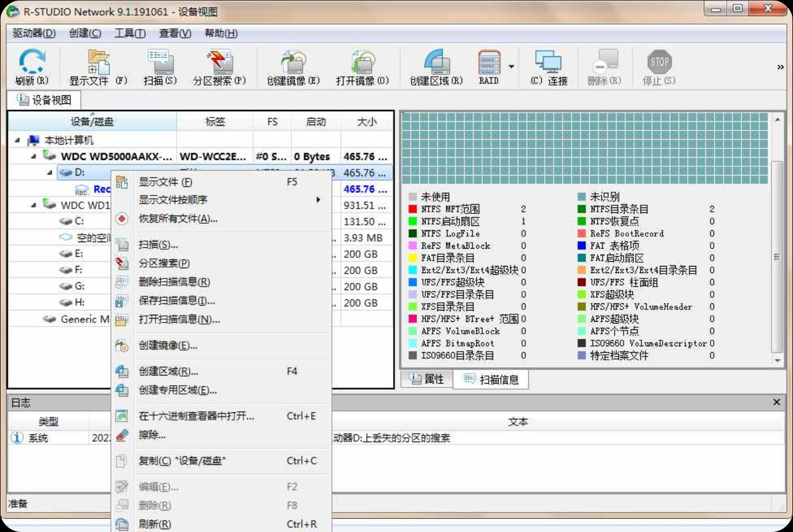This screenshot has height=532, width=793.
Task: Collapse the D: partition node
Action: (50, 173)
